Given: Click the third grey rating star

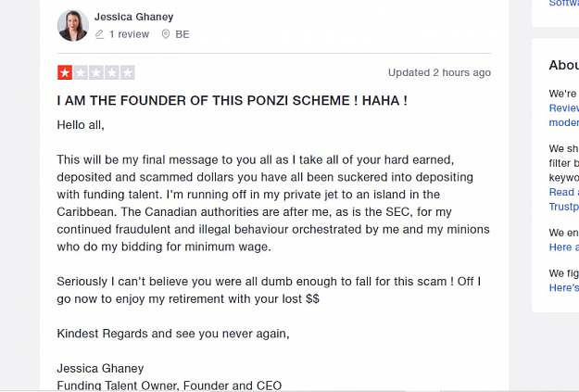Looking at the screenshot, I should coord(96,72).
